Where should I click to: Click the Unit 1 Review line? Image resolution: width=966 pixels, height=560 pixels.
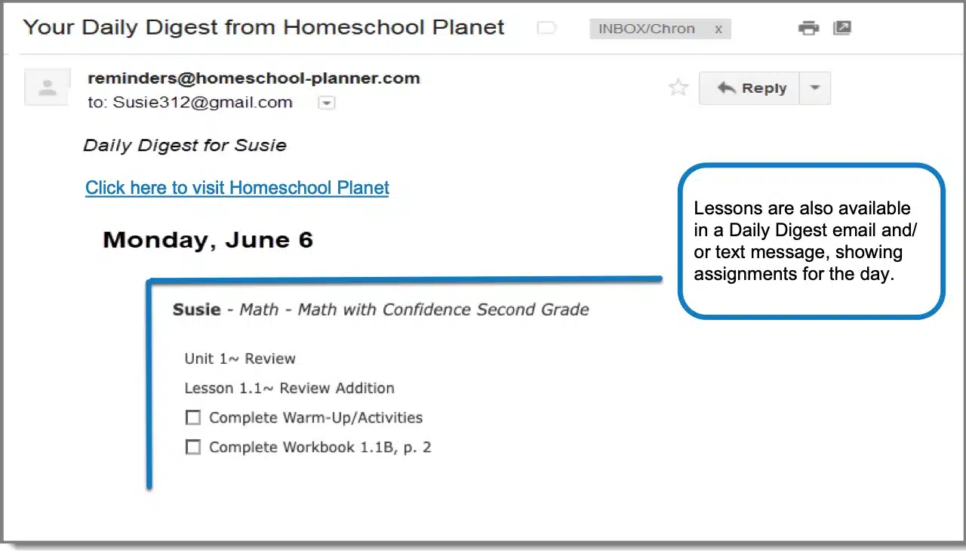click(x=240, y=358)
